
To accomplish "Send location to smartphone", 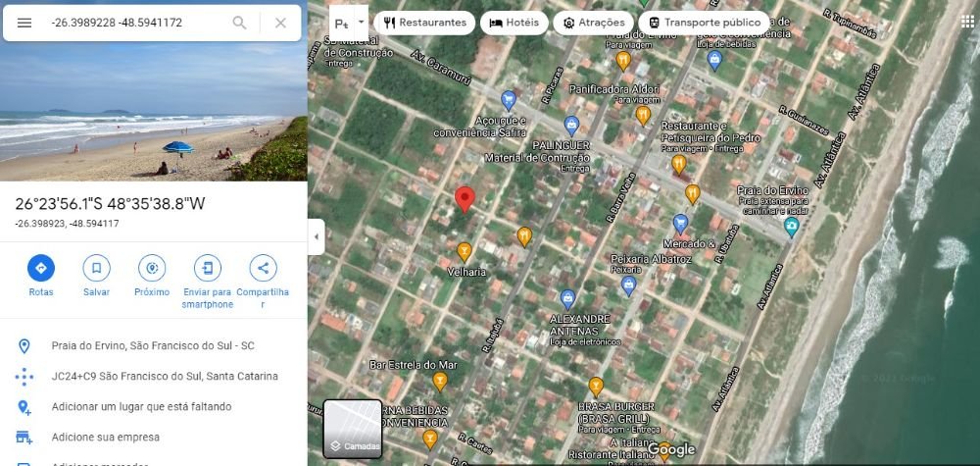I will tap(207, 268).
